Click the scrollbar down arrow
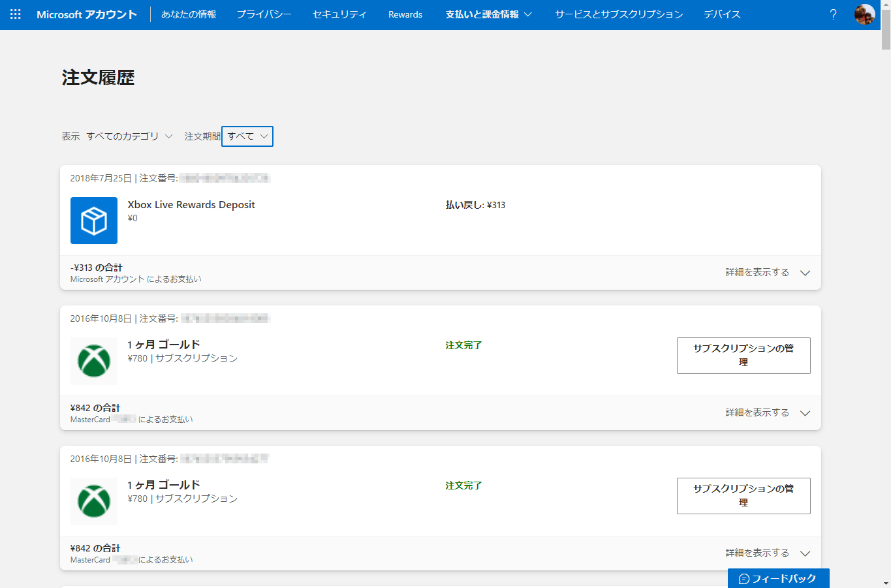This screenshot has width=891, height=588. point(886,583)
